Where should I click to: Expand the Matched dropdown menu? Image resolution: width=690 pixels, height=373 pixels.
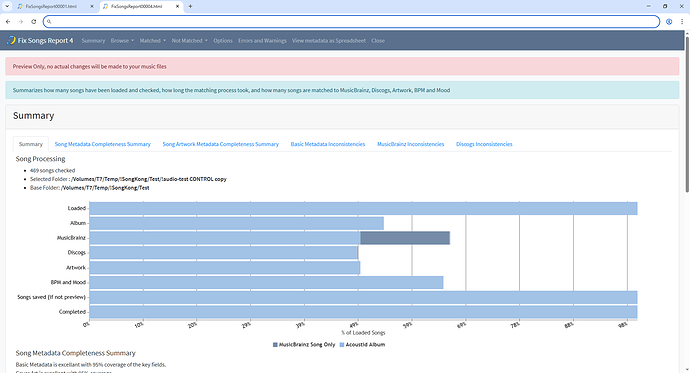coord(153,40)
